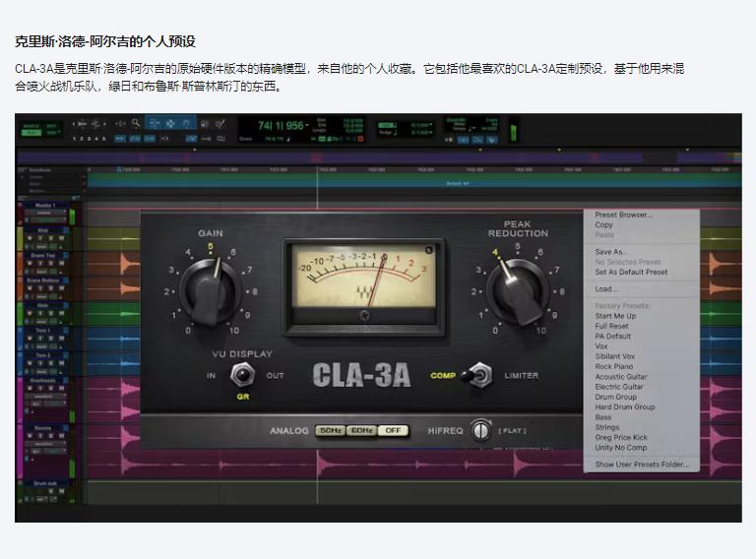Open Overheads track waveform view selector
This screenshot has width=756, height=559.
44,396
